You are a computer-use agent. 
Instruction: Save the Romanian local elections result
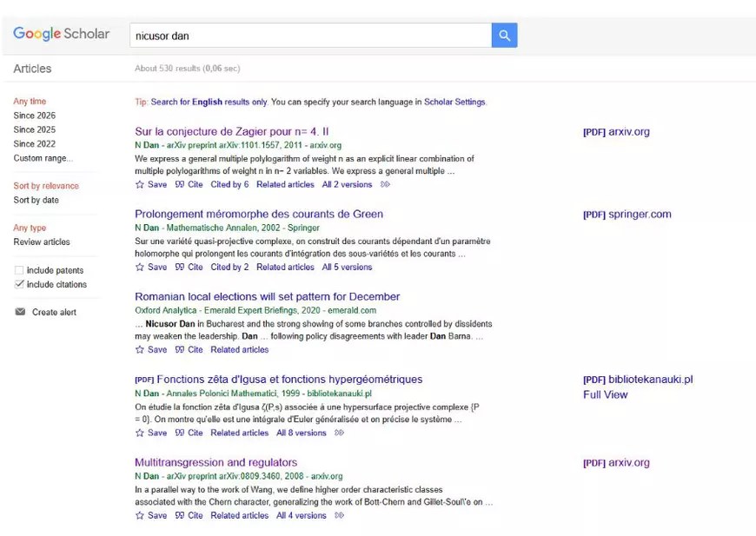pos(150,349)
